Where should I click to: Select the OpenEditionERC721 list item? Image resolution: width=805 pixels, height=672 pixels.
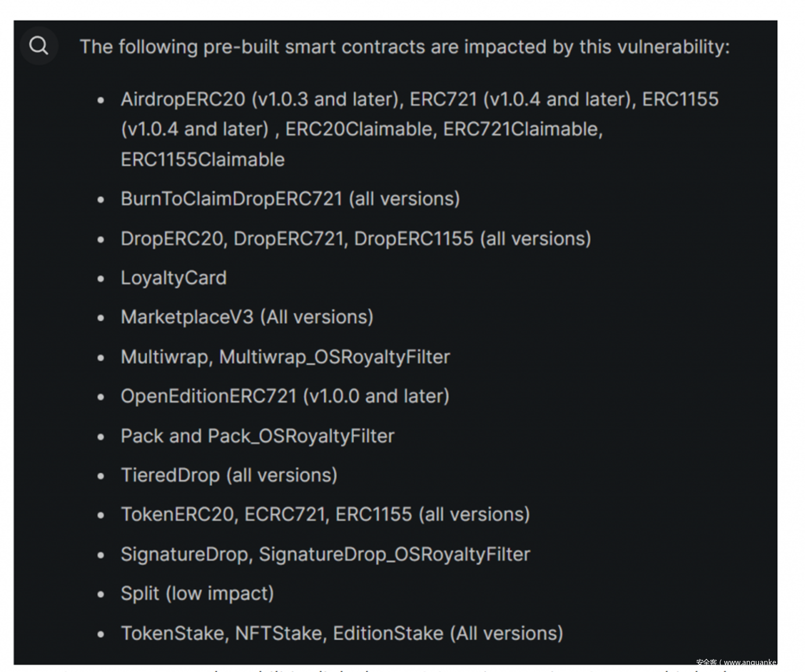point(285,396)
